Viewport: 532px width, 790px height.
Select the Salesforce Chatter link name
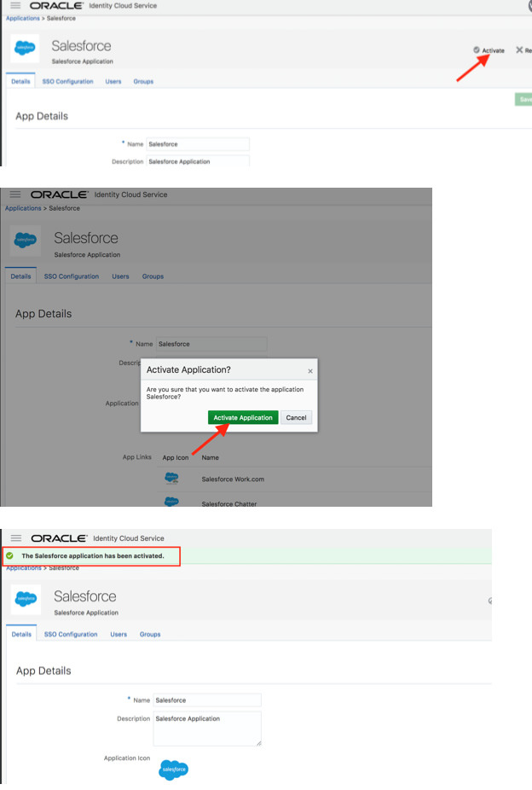(x=228, y=503)
